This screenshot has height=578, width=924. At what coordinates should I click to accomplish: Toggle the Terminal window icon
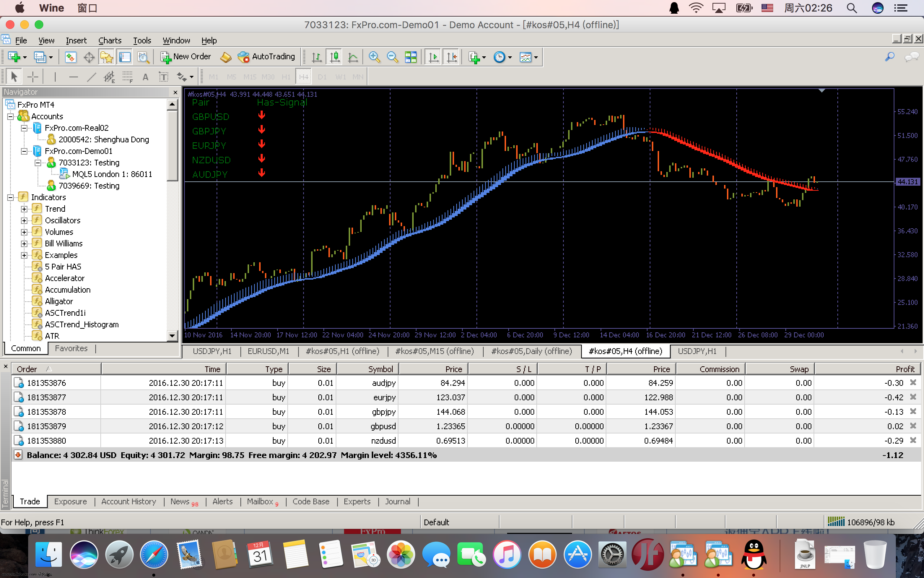tap(125, 57)
